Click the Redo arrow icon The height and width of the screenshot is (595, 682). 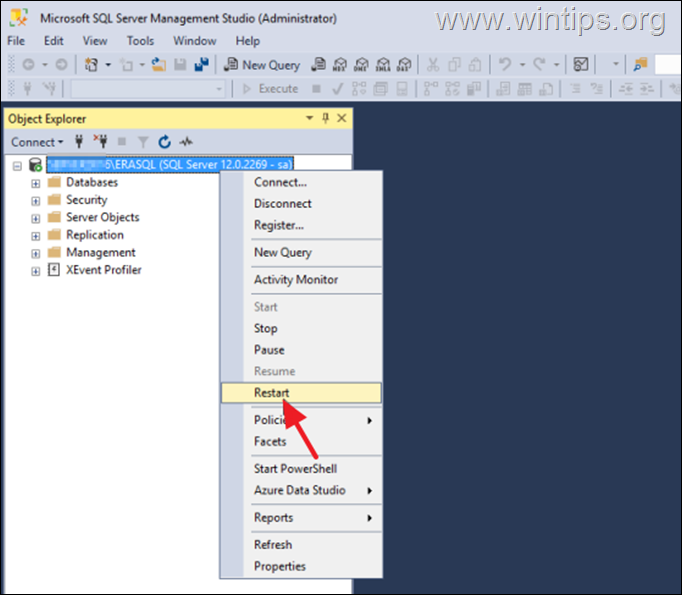tap(539, 64)
